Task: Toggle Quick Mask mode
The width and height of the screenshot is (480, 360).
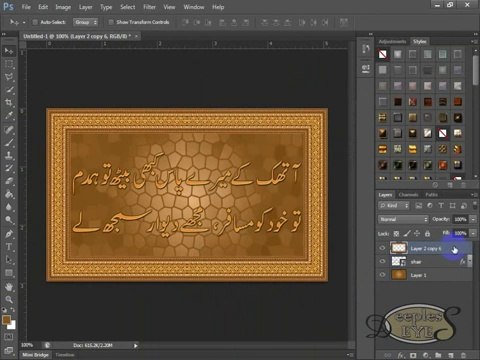Action: [9, 337]
